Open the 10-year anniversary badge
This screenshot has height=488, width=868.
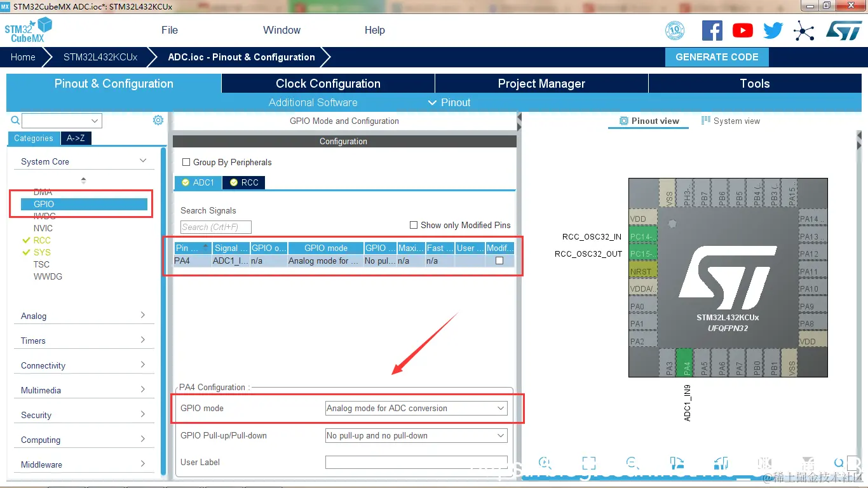[675, 30]
